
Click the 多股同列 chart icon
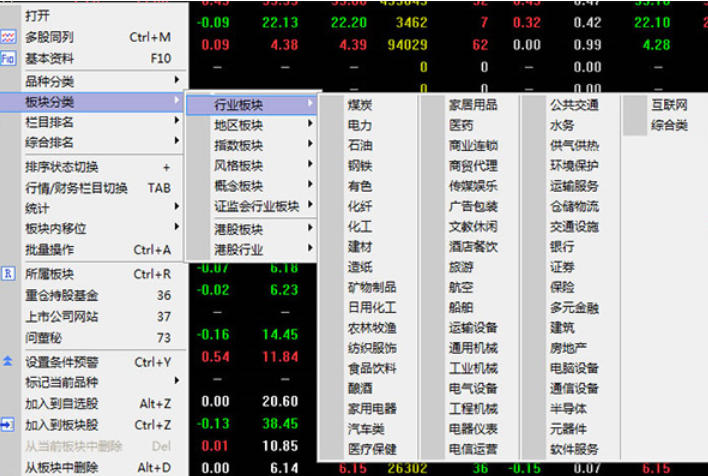(8, 37)
